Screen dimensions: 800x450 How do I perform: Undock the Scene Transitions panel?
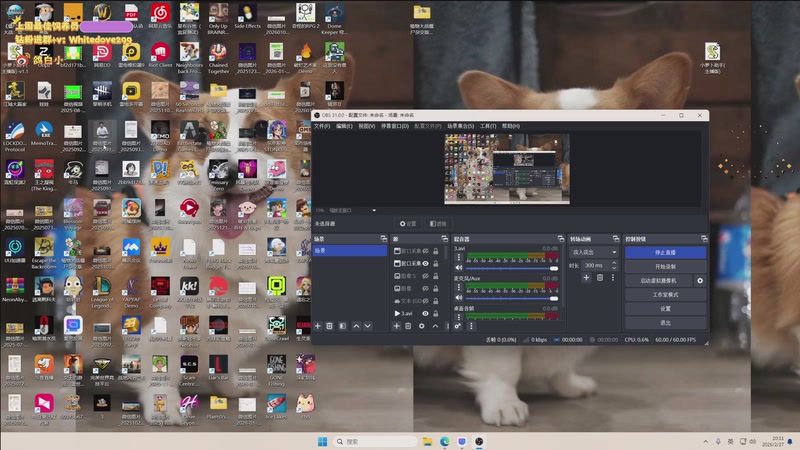click(x=615, y=239)
